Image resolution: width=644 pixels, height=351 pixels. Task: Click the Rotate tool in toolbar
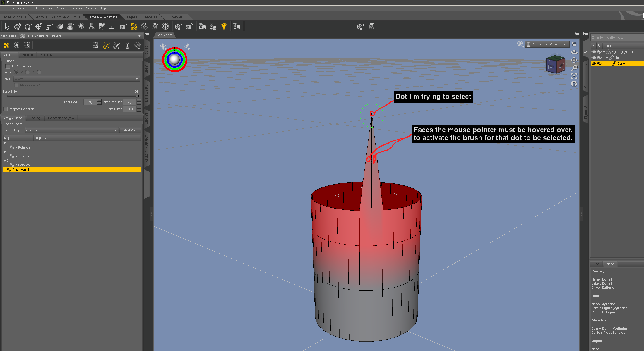[x=28, y=27]
